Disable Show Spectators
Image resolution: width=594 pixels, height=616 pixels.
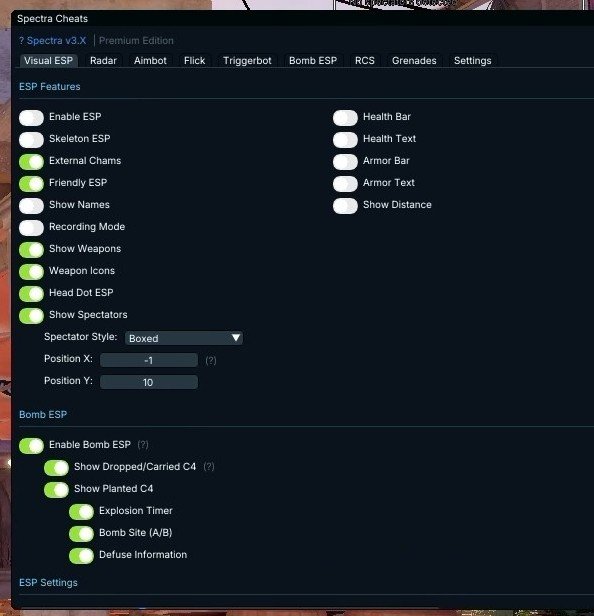[x=31, y=315]
